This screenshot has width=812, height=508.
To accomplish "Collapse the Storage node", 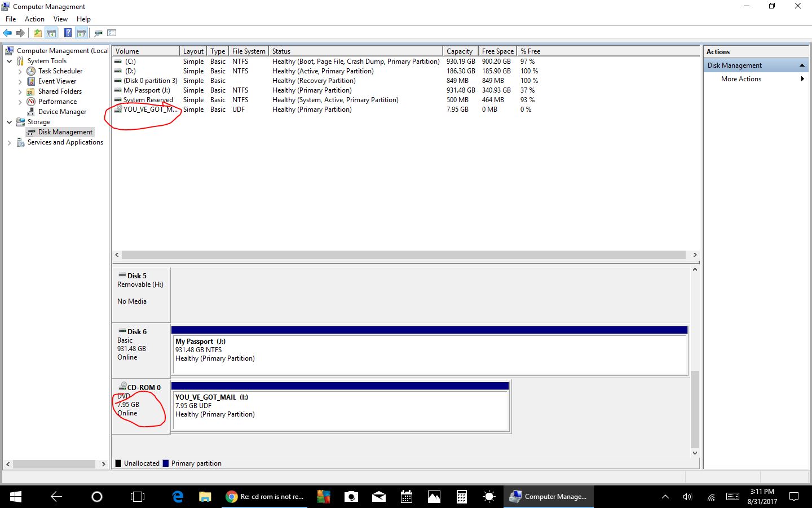I will 9,121.
